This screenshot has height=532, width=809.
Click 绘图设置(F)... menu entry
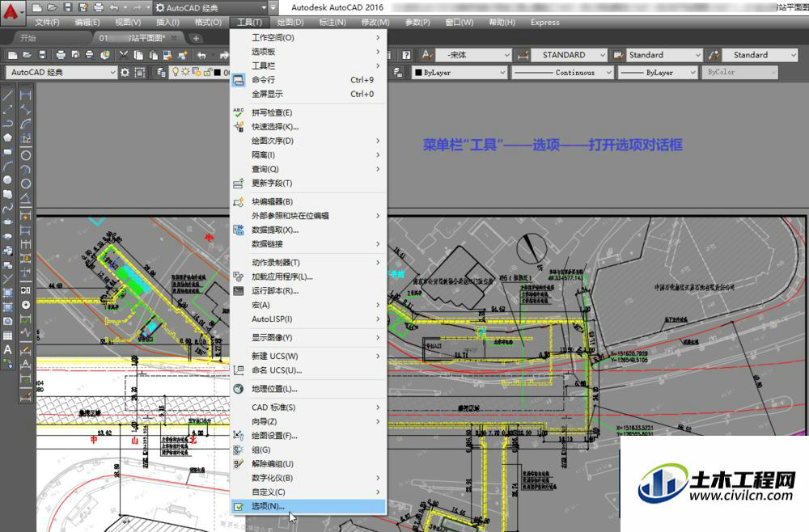[308, 436]
